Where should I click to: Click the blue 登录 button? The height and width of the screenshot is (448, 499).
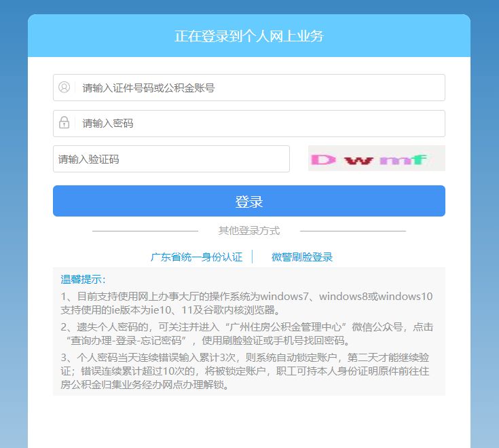[x=249, y=201]
